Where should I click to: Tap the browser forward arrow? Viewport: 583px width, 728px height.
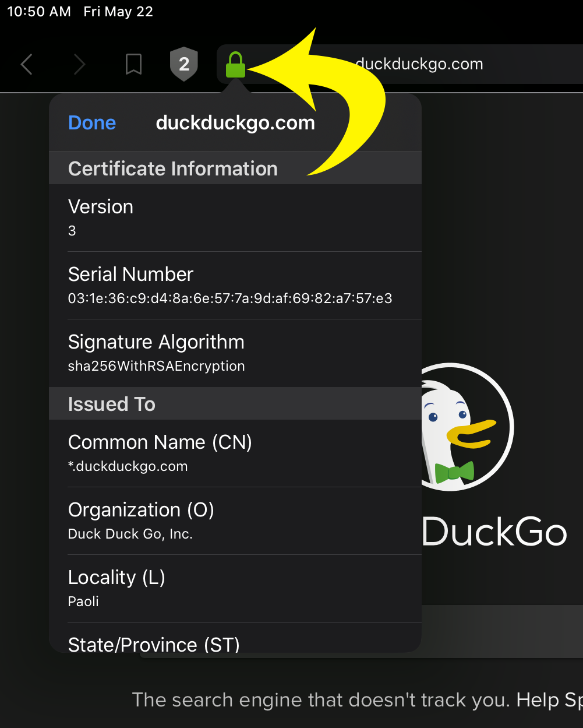click(79, 64)
